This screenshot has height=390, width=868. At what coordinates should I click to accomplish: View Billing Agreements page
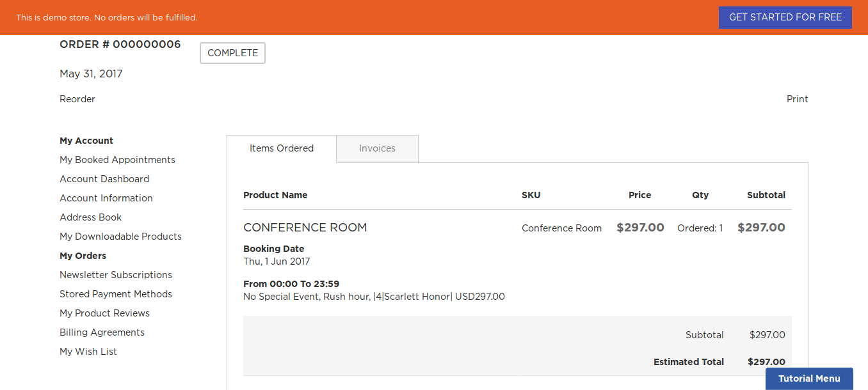102,332
